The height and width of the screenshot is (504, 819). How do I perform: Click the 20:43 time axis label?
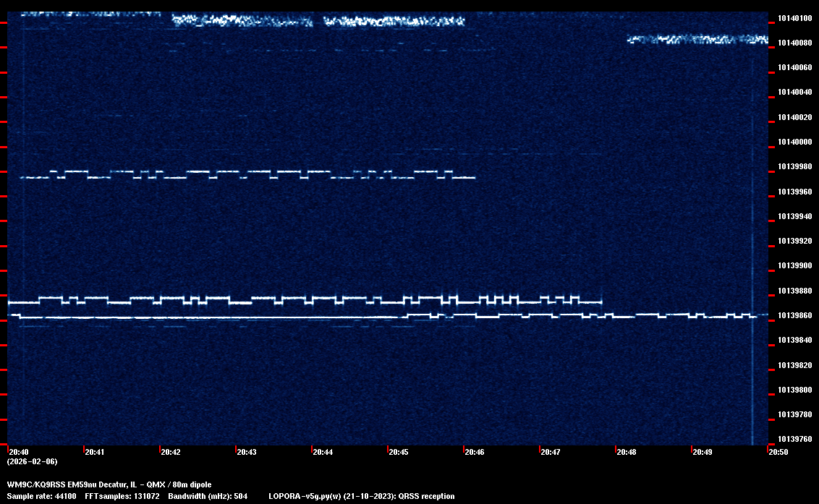(x=247, y=452)
